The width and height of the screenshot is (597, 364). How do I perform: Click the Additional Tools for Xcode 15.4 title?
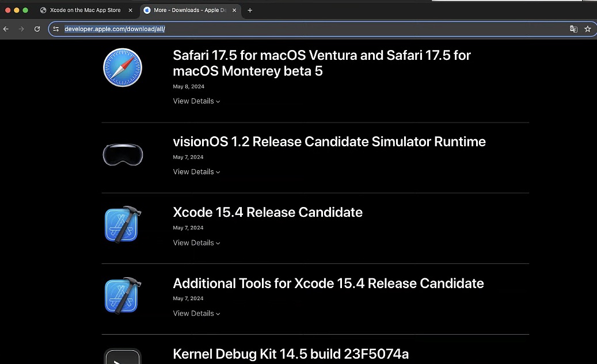coord(328,283)
